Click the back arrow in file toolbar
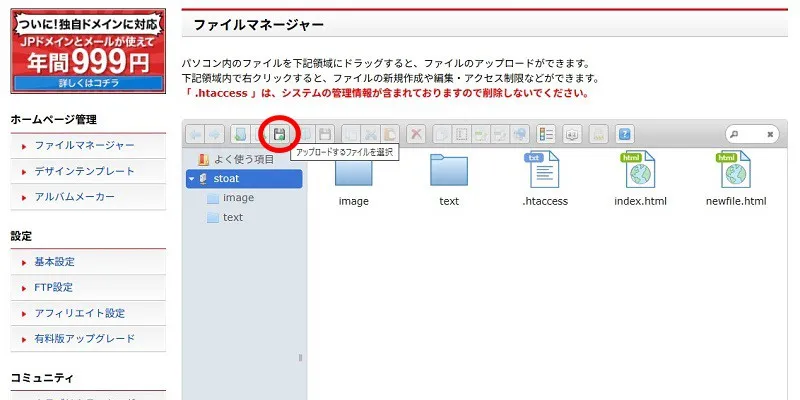Viewport: 800px width, 400px height. click(x=194, y=135)
